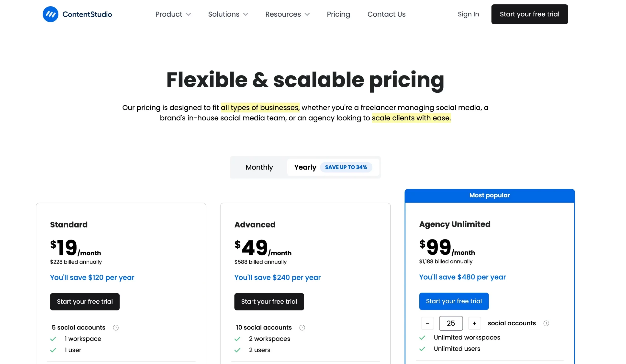The image size is (626, 364).
Task: Expand the Product dropdown menu
Action: (x=172, y=14)
